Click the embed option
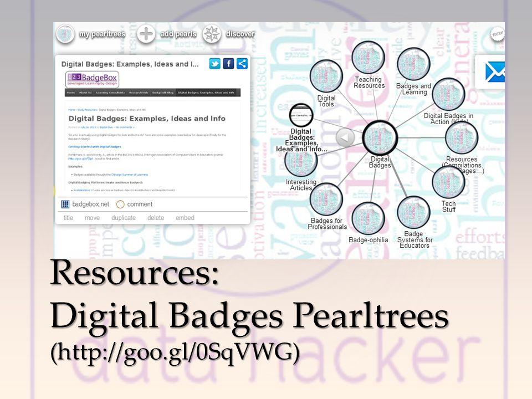Image resolution: width=532 pixels, height=399 pixels. pos(185,218)
